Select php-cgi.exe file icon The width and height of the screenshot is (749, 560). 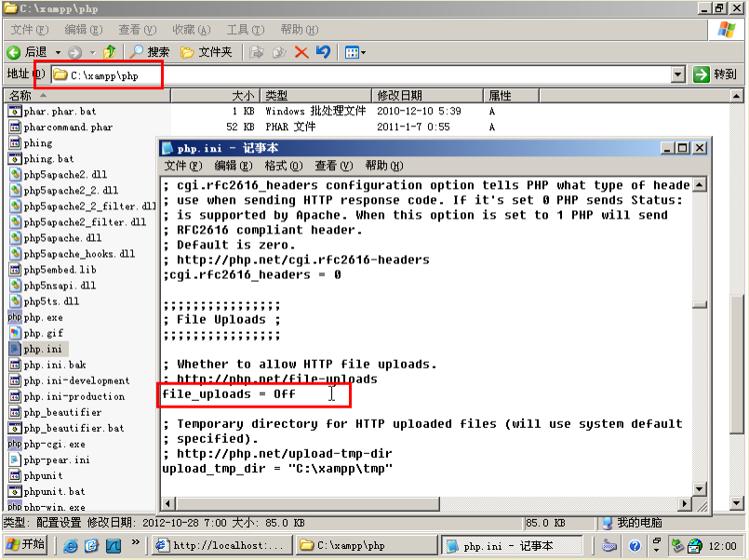pos(15,444)
